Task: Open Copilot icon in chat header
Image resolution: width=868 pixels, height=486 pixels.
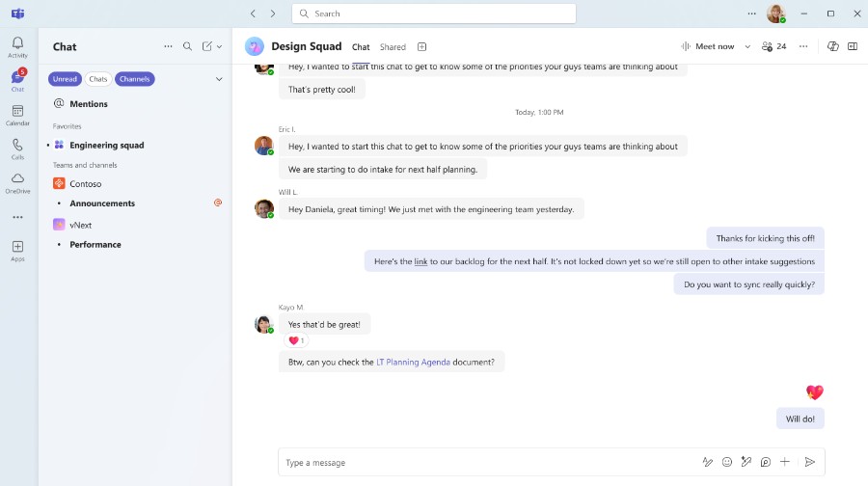Action: (833, 46)
